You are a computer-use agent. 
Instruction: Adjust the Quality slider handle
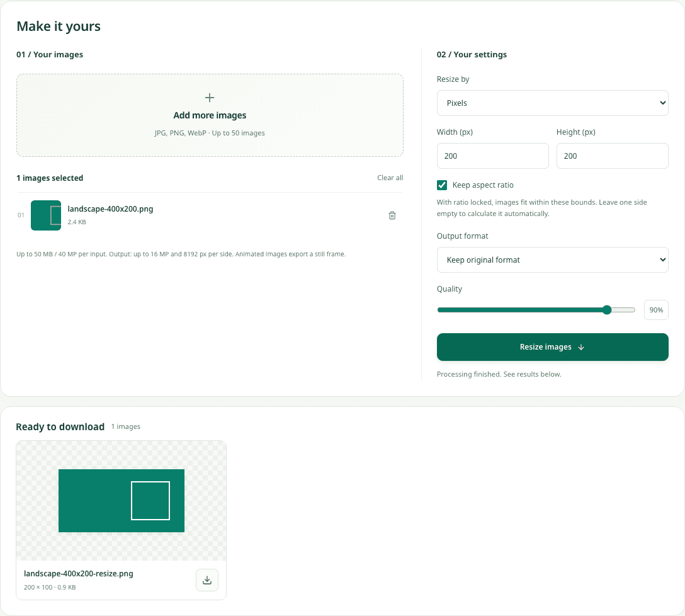(x=607, y=310)
